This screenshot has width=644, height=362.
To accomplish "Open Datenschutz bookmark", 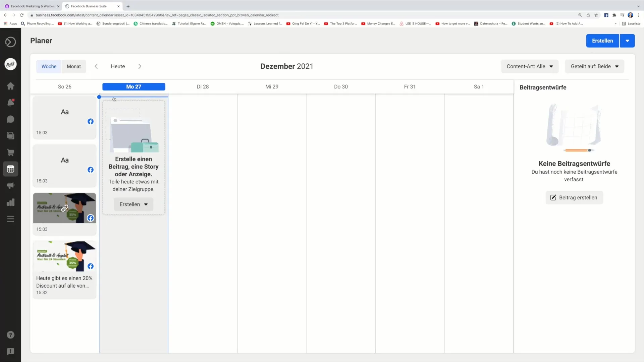I will coord(490,23).
